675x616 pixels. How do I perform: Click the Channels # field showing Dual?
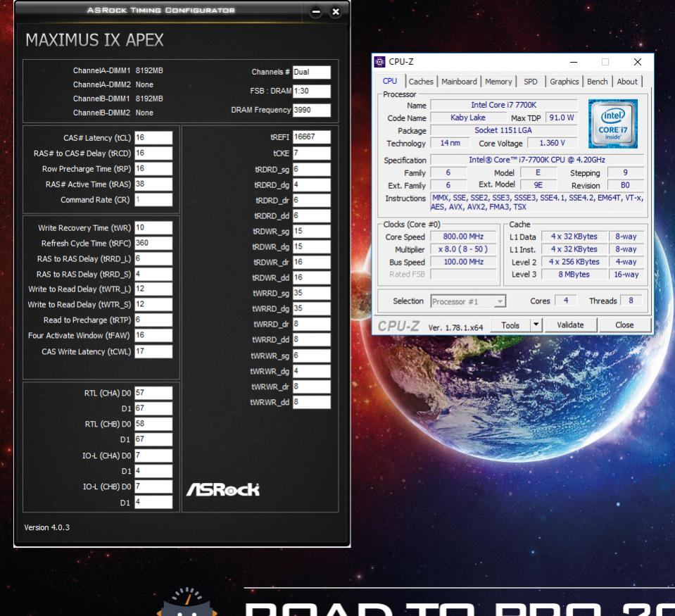click(312, 72)
